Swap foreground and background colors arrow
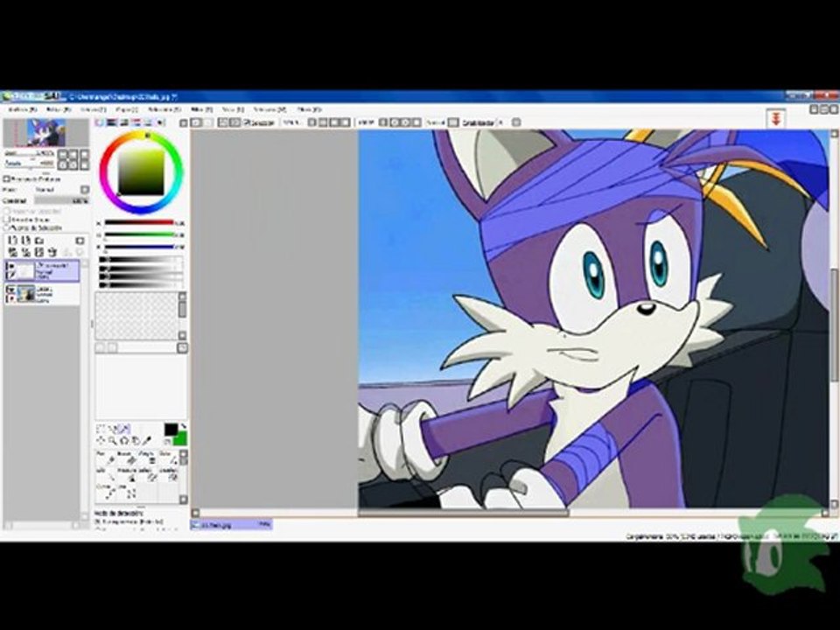840x630 pixels. pyautogui.click(x=184, y=426)
